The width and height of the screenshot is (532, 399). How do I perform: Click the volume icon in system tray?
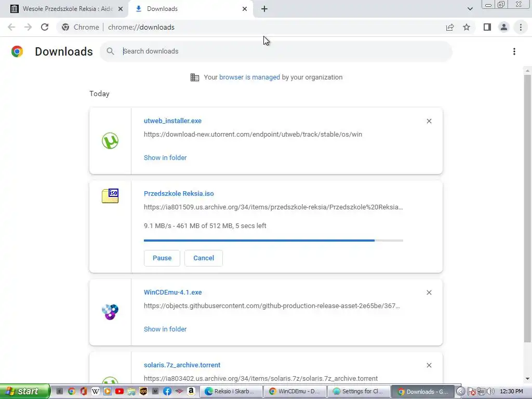(x=490, y=391)
